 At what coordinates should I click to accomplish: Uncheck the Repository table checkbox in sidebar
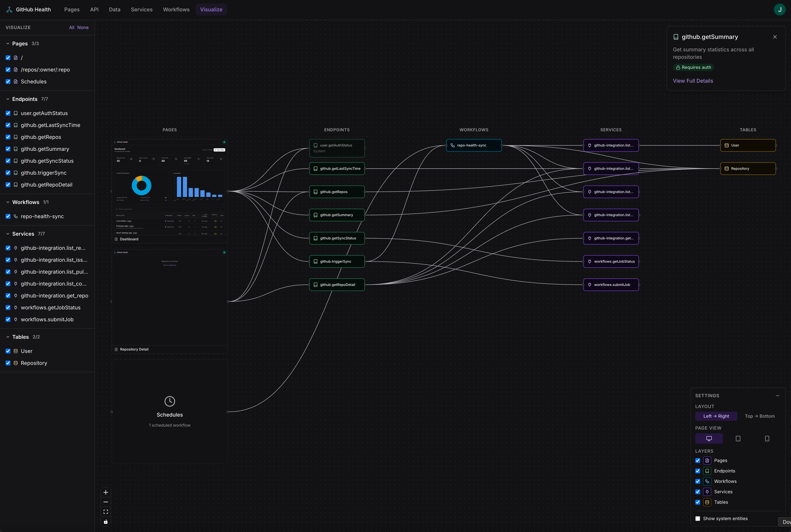(8, 363)
